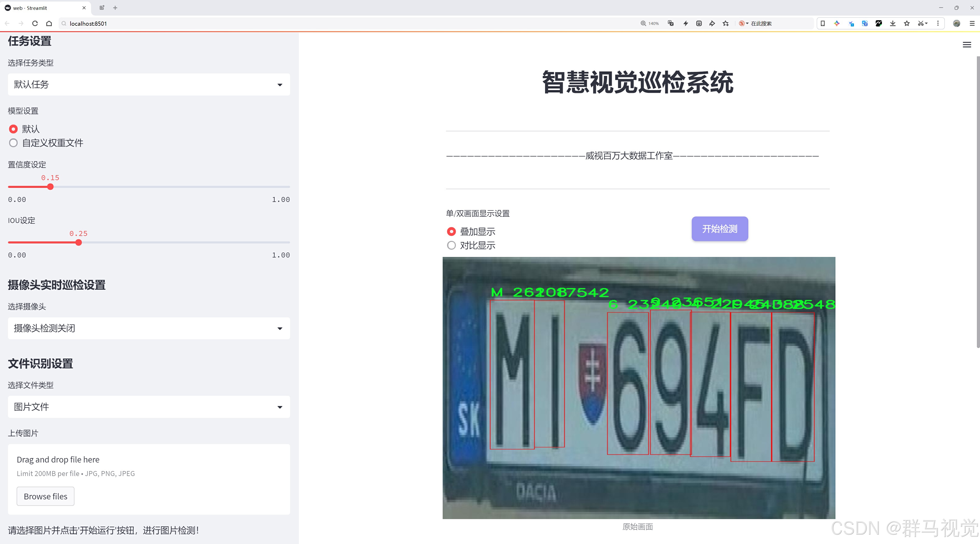Click the 开始检测 button
Viewport: 980px width, 544px height.
pos(719,229)
